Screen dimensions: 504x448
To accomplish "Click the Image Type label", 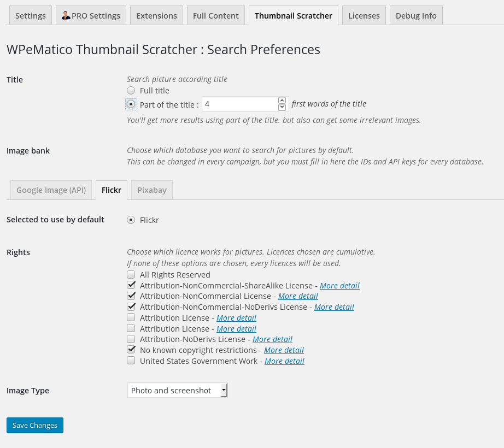I will click(28, 391).
